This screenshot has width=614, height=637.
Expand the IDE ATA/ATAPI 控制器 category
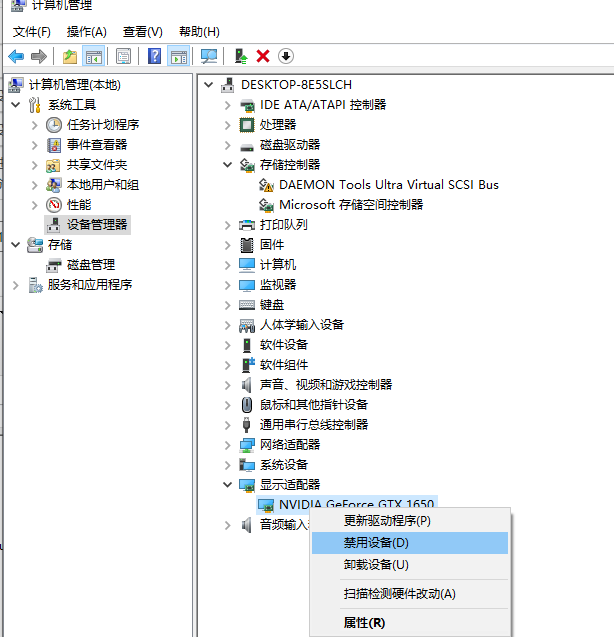click(x=228, y=105)
